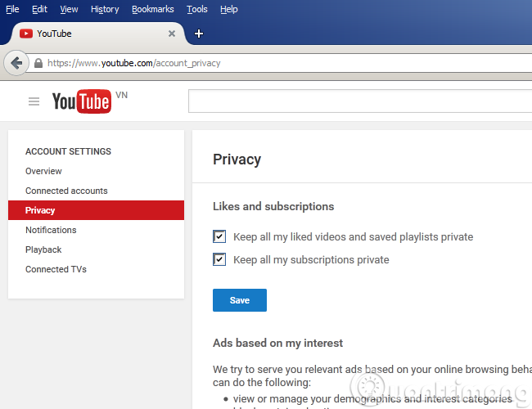532x409 pixels.
Task: Click the 'Keep all my subscriptions private' label
Action: (x=311, y=260)
